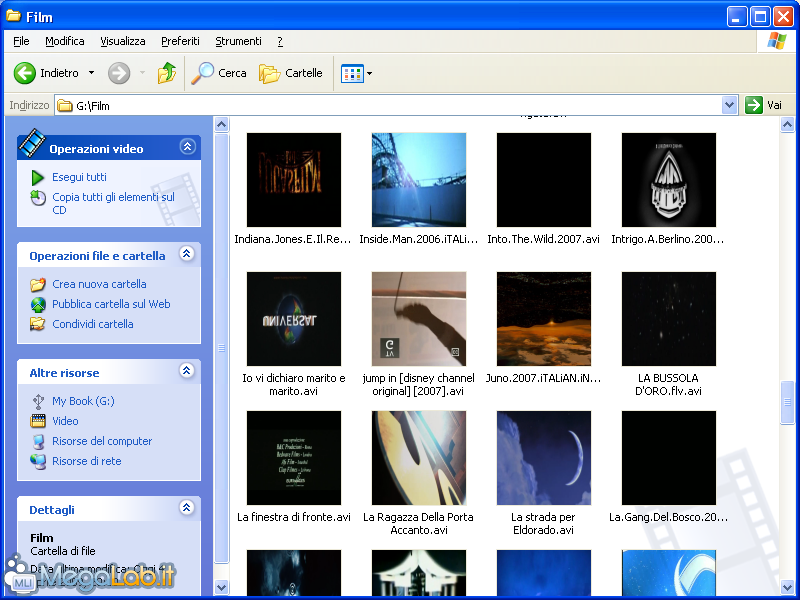The height and width of the screenshot is (600, 800).
Task: Open the Modifica menu
Action: pyautogui.click(x=65, y=41)
